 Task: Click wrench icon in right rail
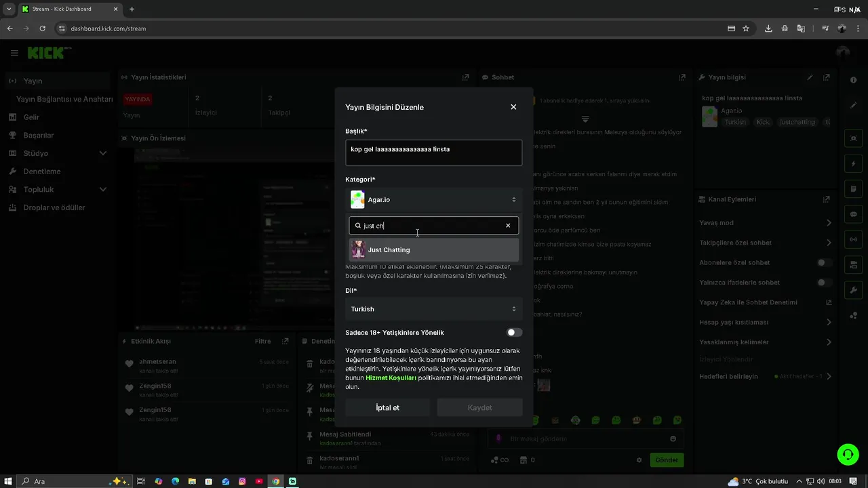[853, 290]
